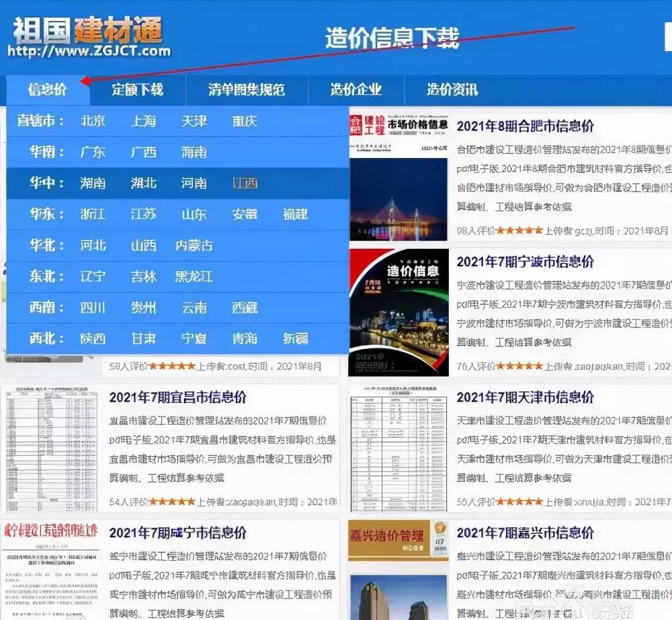Image resolution: width=672 pixels, height=620 pixels.
Task: Choose 浙江 under 华东 region
Action: tap(93, 214)
